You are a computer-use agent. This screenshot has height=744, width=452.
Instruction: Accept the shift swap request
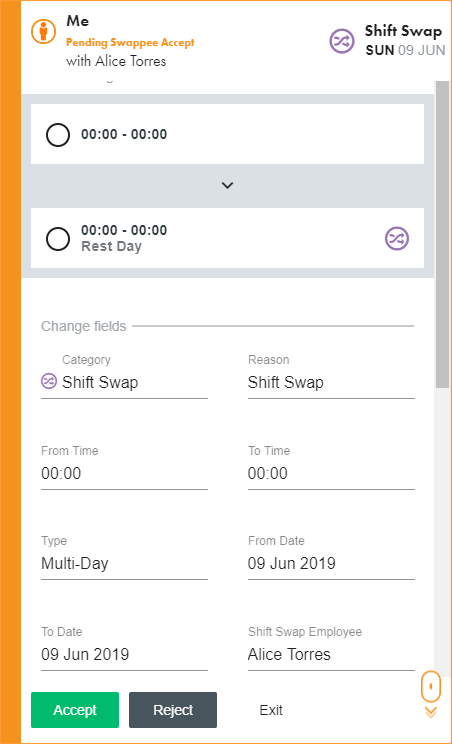pyautogui.click(x=75, y=710)
